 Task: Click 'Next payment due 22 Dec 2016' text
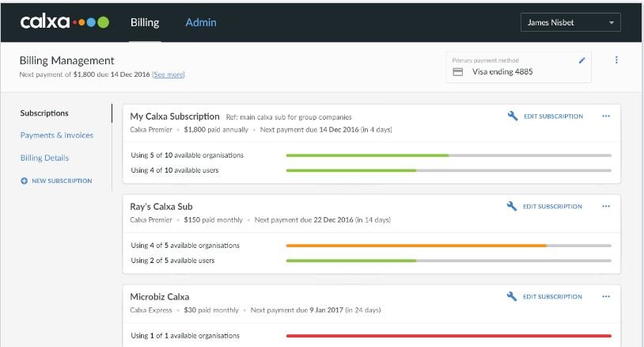pyautogui.click(x=304, y=220)
